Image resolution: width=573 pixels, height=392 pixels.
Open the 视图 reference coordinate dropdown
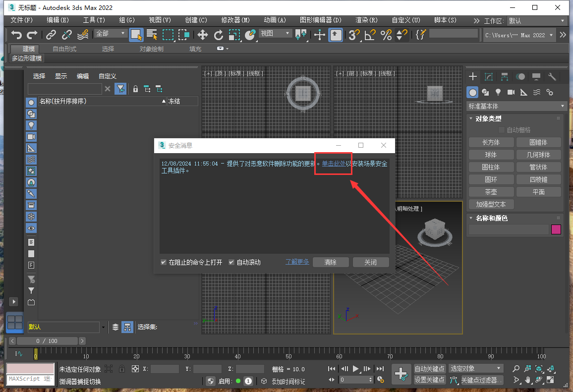pyautogui.click(x=275, y=34)
